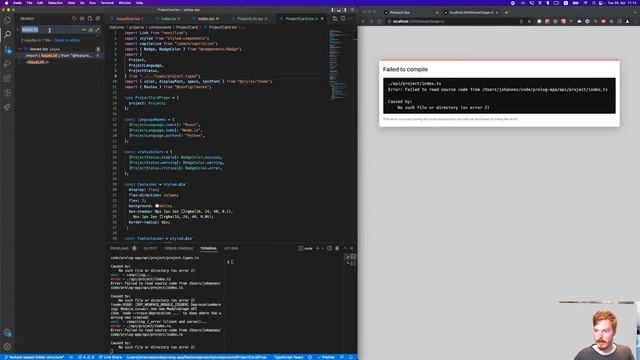The image size is (640, 360).
Task: Select the Search icon in the activity bar
Action: point(7,34)
